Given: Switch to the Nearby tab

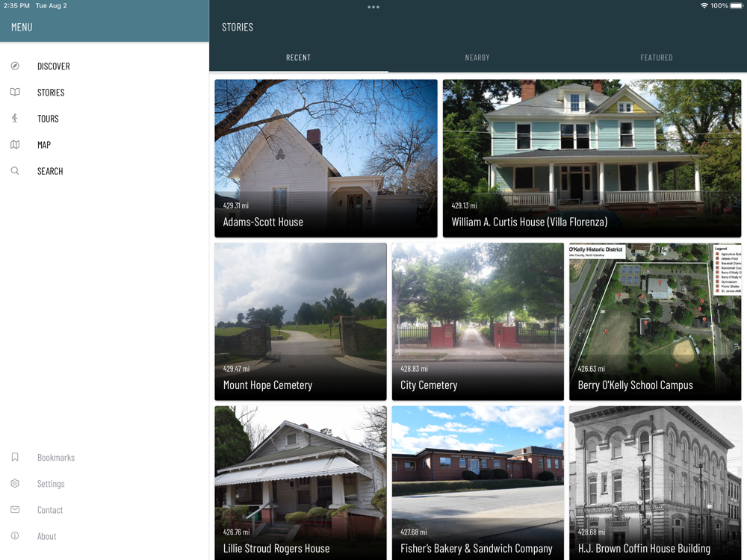Looking at the screenshot, I should coord(477,57).
